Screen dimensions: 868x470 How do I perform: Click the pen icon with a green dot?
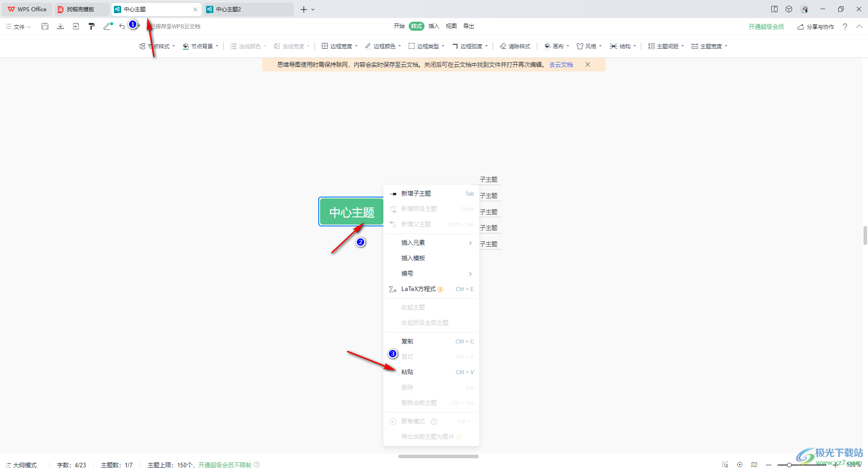click(x=108, y=26)
